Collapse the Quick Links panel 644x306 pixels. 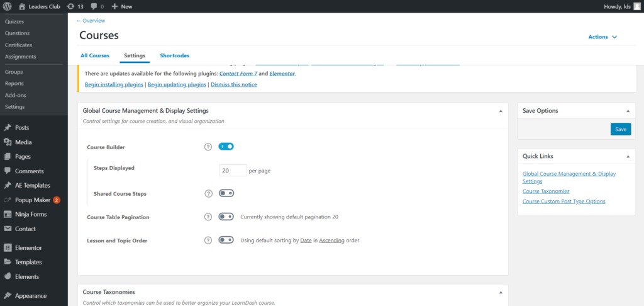[628, 156]
